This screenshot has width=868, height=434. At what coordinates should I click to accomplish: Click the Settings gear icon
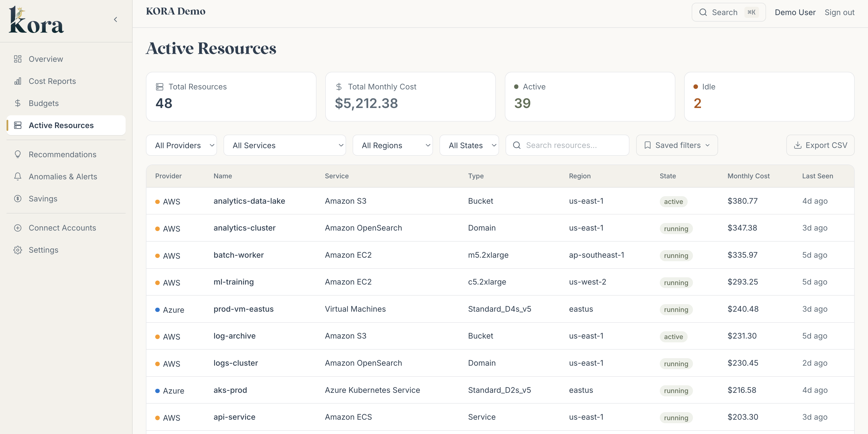coord(18,250)
